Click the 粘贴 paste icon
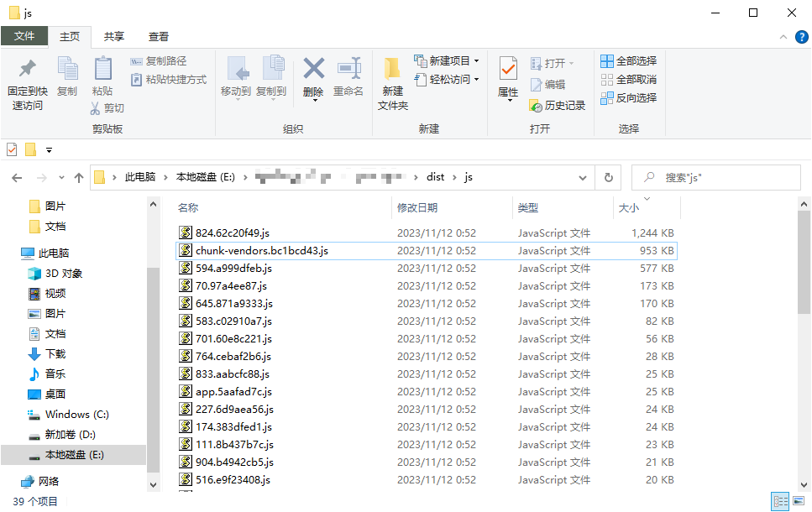 tap(102, 69)
